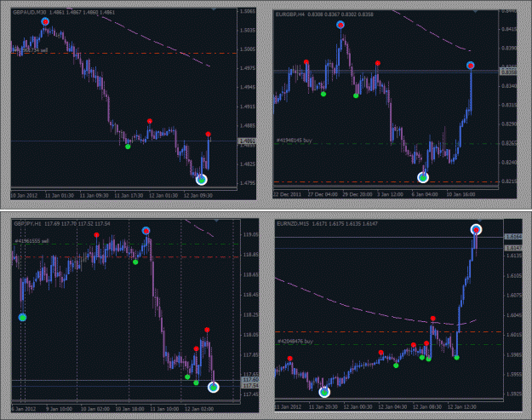Screen dimensions: 532x420
Task: Click the leftmost red dot on GBPJPY chart
Action: [97, 234]
